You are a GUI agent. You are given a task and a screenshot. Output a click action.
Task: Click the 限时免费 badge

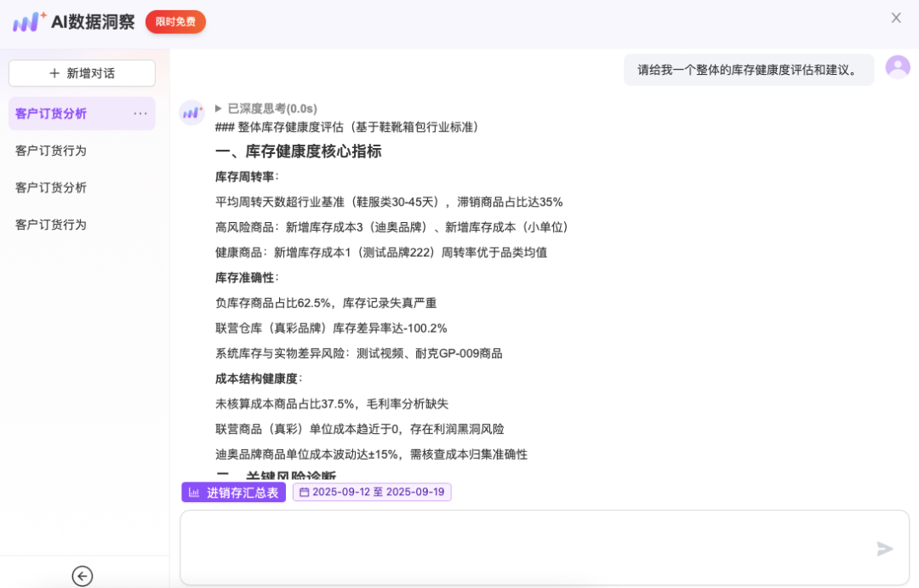point(175,23)
